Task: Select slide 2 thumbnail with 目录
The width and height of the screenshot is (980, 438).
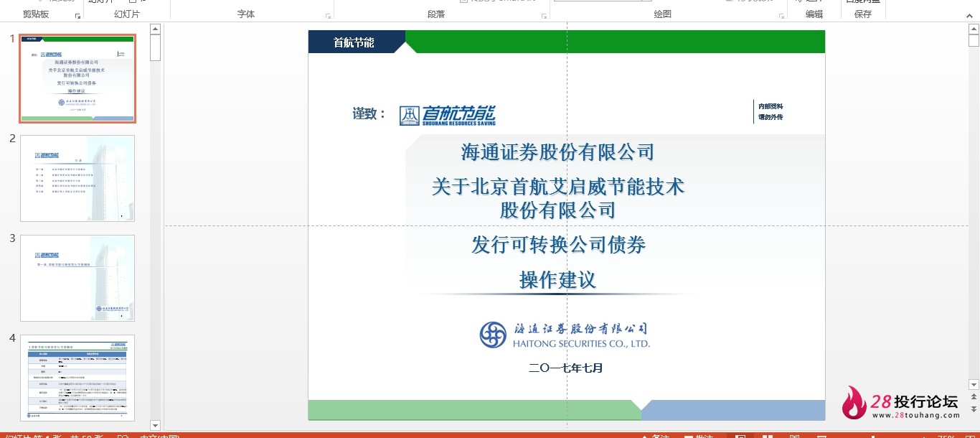Action: 77,178
